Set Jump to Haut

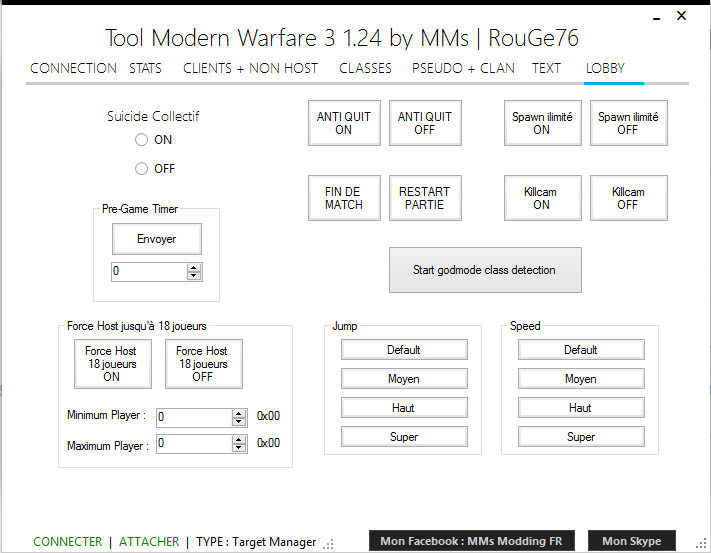pyautogui.click(x=404, y=407)
